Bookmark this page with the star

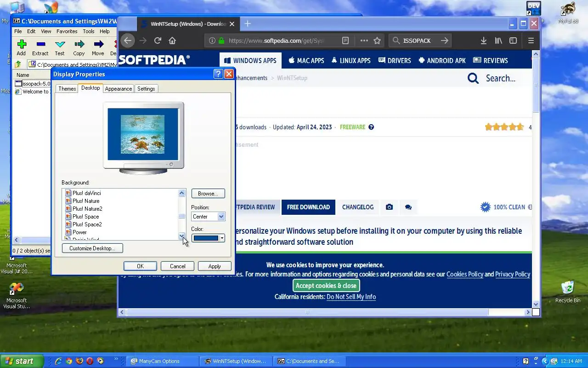pos(377,40)
